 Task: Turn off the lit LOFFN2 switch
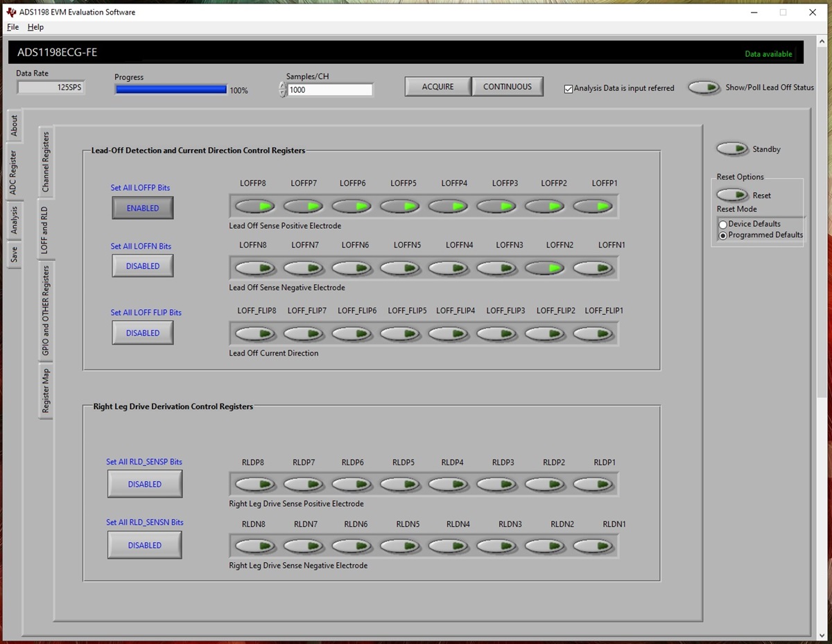point(544,268)
